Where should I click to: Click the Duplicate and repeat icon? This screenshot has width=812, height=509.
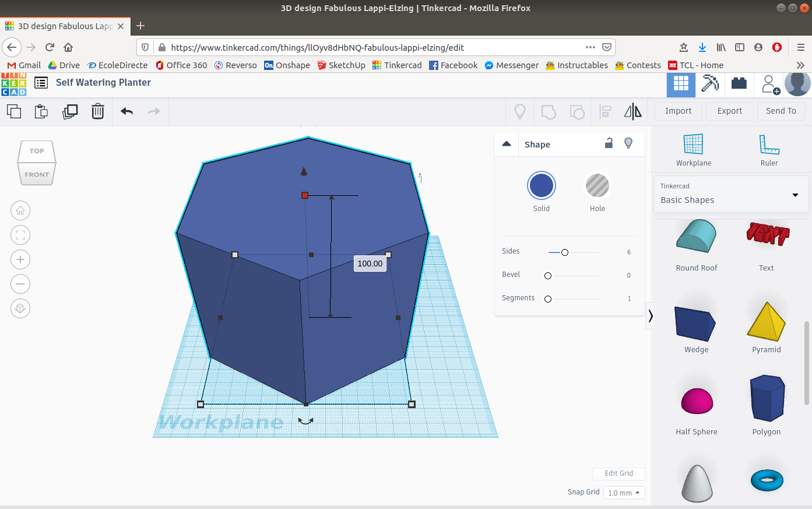(70, 111)
